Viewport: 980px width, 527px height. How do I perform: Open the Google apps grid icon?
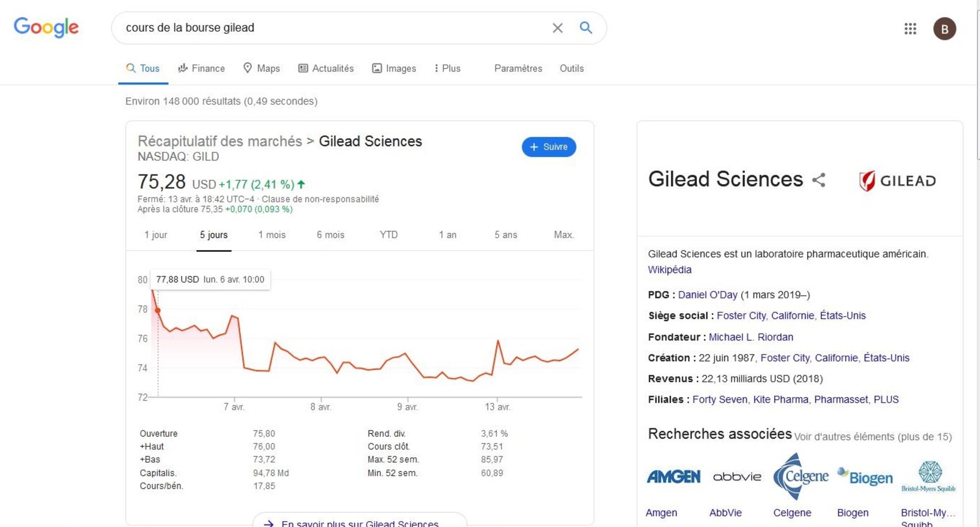pyautogui.click(x=910, y=29)
